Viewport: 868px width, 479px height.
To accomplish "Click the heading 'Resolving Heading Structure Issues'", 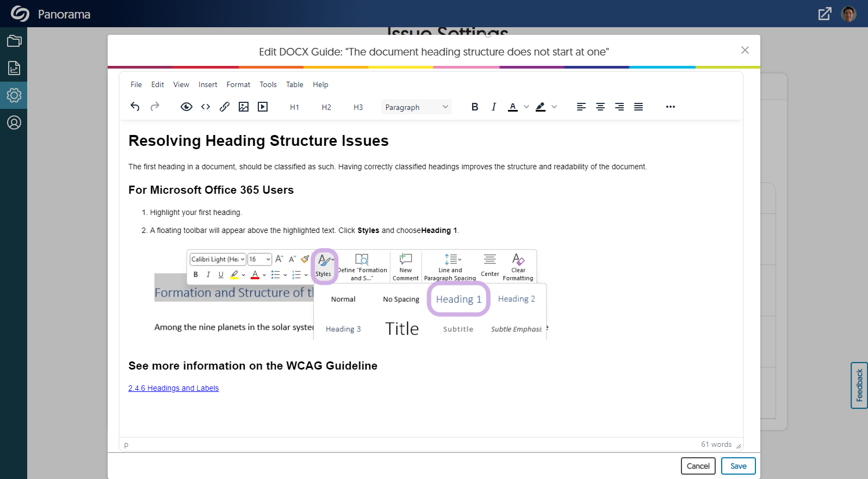I will (258, 140).
